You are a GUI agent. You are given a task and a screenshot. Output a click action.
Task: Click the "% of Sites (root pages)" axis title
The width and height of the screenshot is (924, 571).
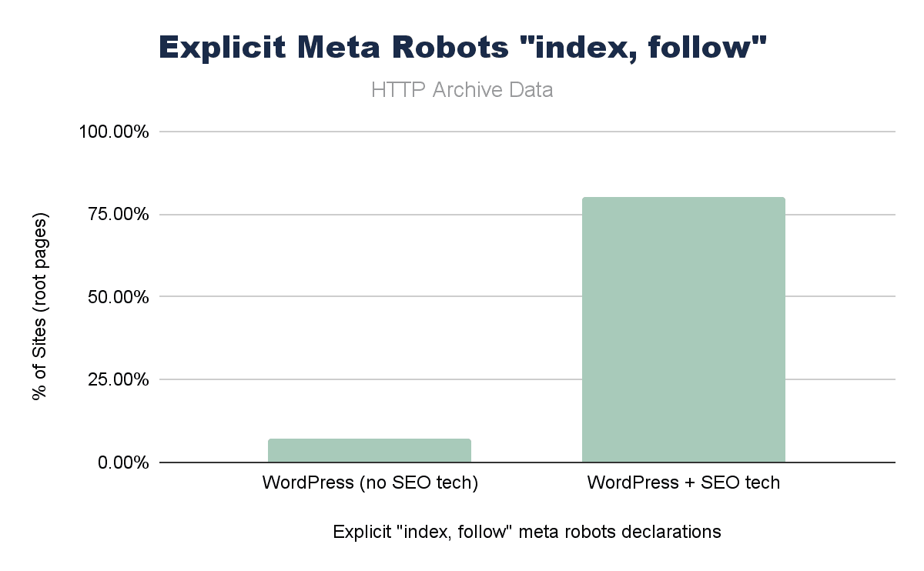pos(40,305)
